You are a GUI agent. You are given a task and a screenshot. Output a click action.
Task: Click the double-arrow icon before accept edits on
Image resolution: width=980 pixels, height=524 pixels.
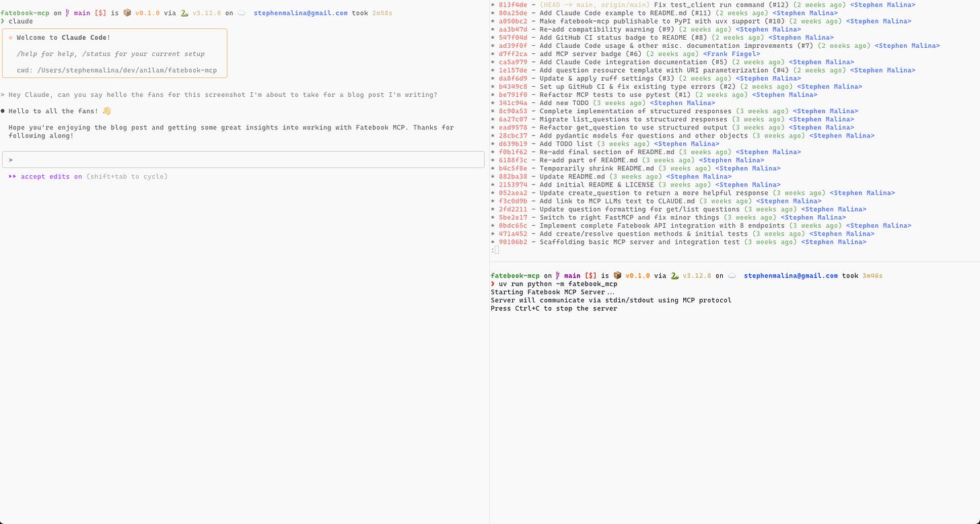pos(13,176)
